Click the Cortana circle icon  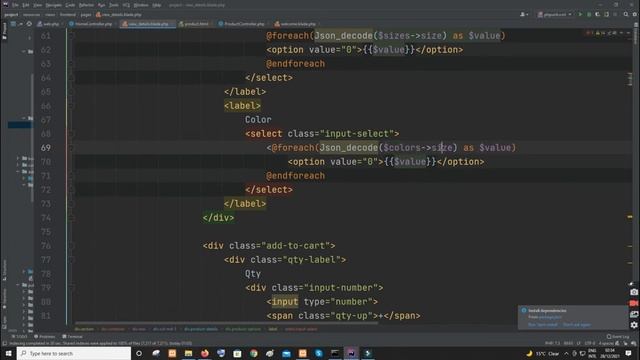139,353
